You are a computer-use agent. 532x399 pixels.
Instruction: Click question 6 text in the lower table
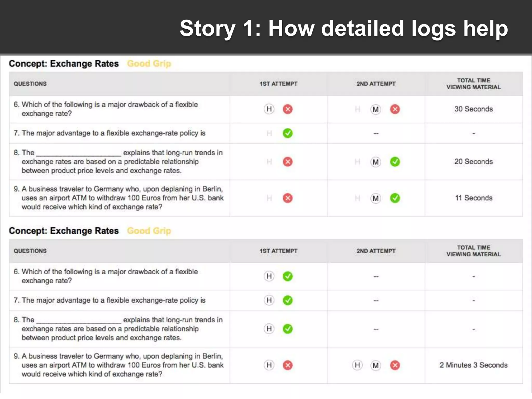point(106,276)
